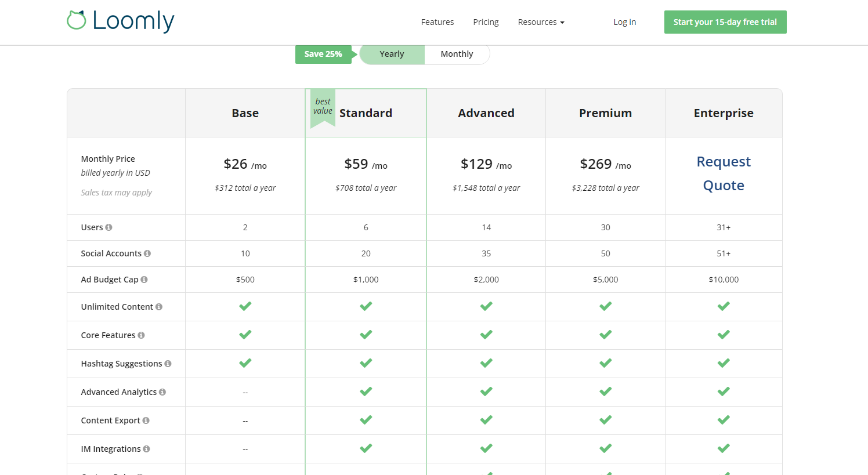The image size is (868, 475).
Task: Click Request Quote for Enterprise
Action: (724, 173)
